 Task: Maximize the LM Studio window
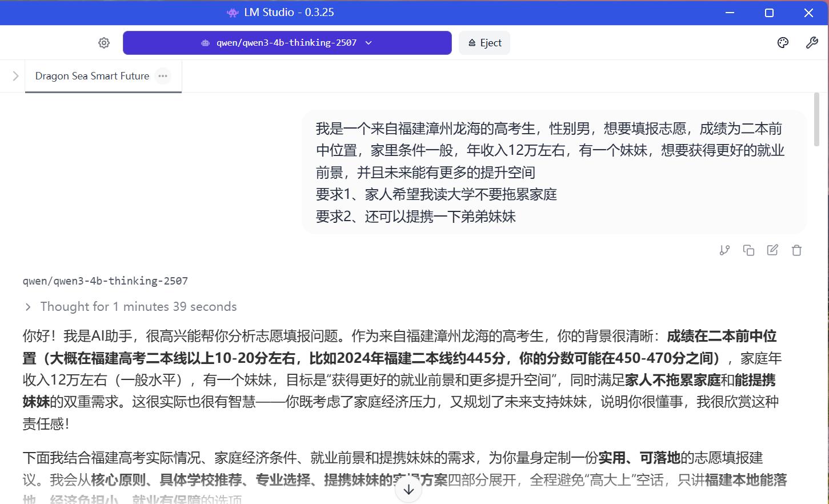[769, 13]
